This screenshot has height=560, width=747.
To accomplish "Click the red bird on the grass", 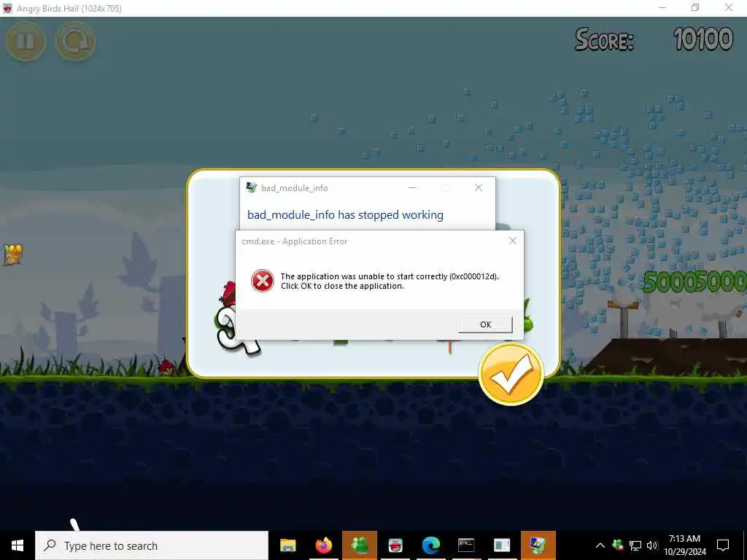I will coord(166,367).
